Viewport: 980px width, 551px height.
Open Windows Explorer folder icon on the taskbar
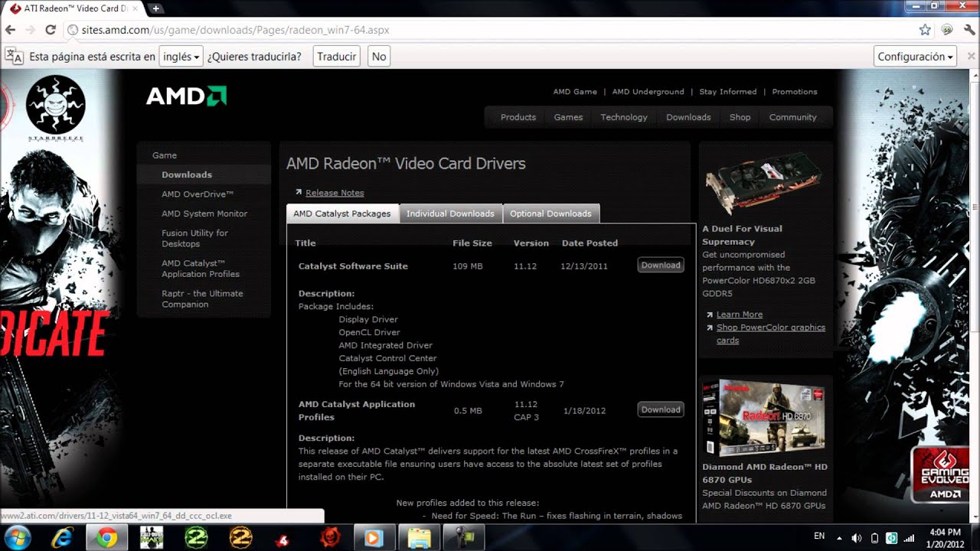[419, 538]
